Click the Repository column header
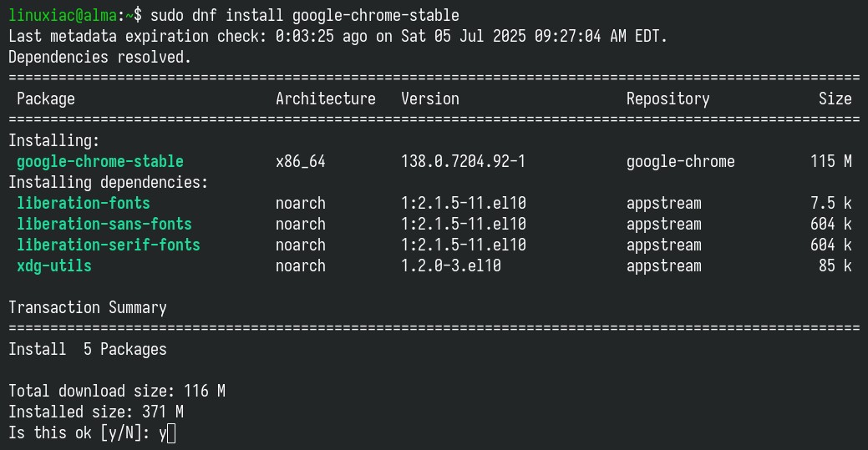This screenshot has width=868, height=450. 667,99
